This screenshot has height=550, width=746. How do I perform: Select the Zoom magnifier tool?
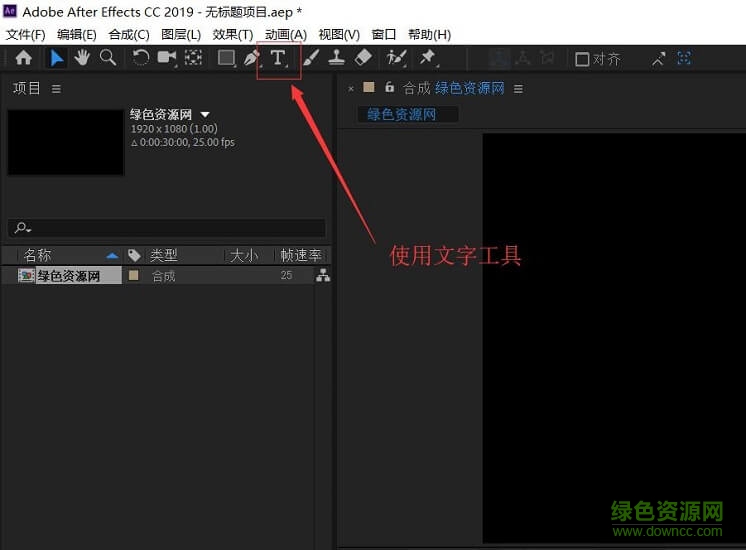(107, 58)
